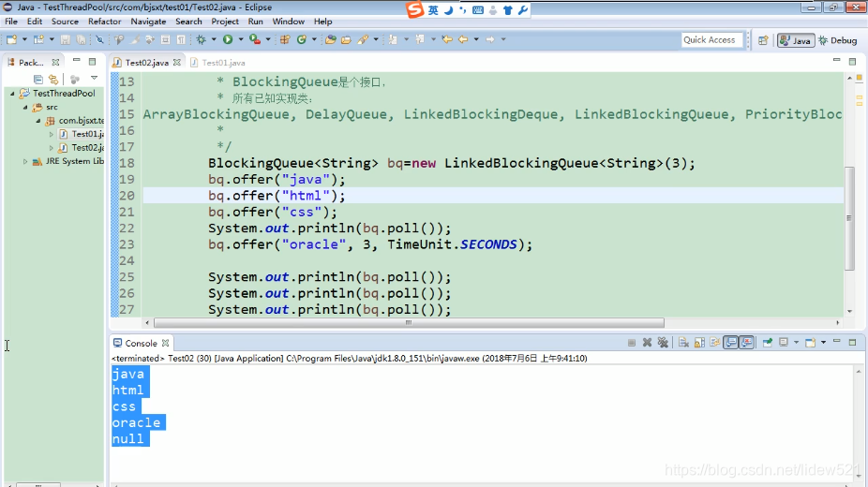Collapse the TestThreadPool project node
Screen dimensions: 868x487
pyautogui.click(x=12, y=94)
